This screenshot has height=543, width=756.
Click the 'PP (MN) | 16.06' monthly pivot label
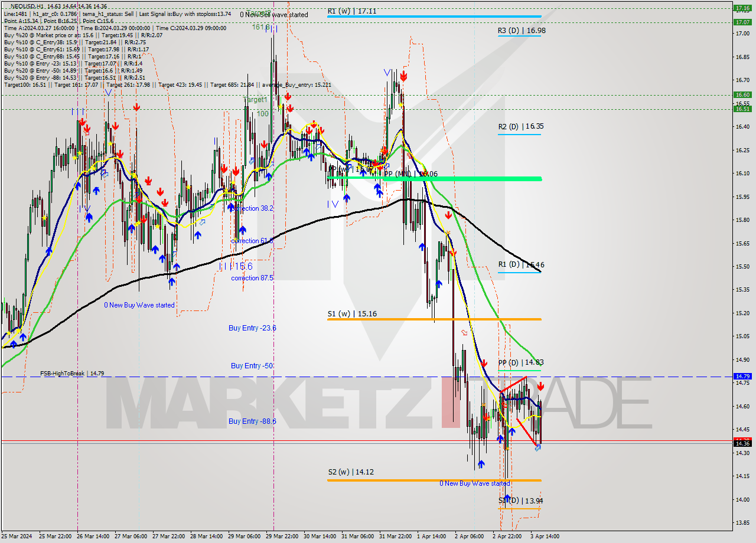tap(411, 174)
